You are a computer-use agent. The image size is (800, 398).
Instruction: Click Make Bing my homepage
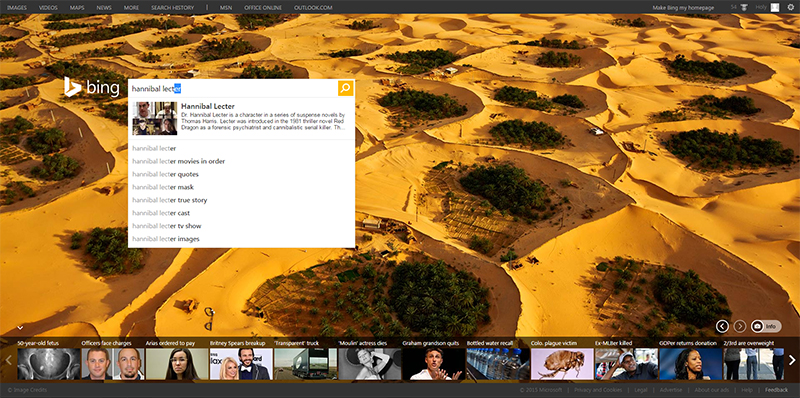tap(684, 8)
